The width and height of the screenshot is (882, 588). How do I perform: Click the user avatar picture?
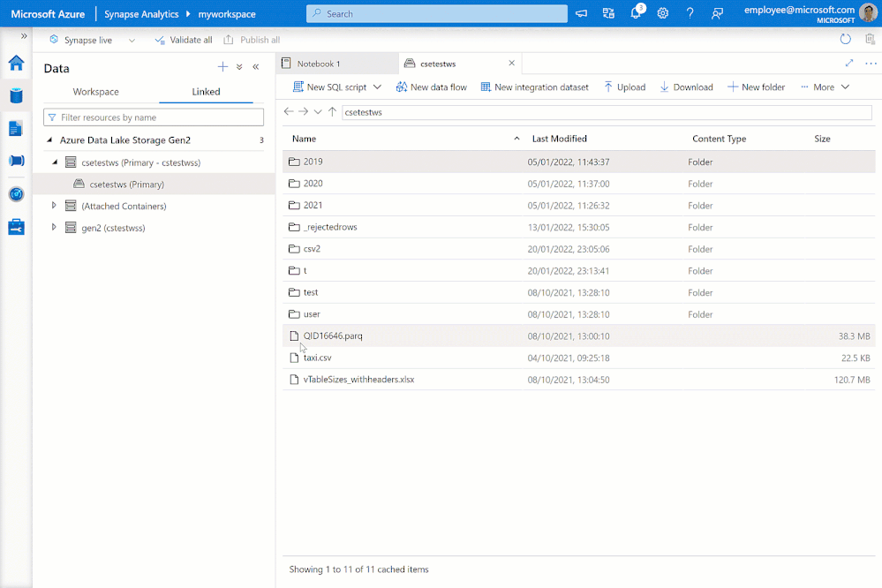coord(868,13)
